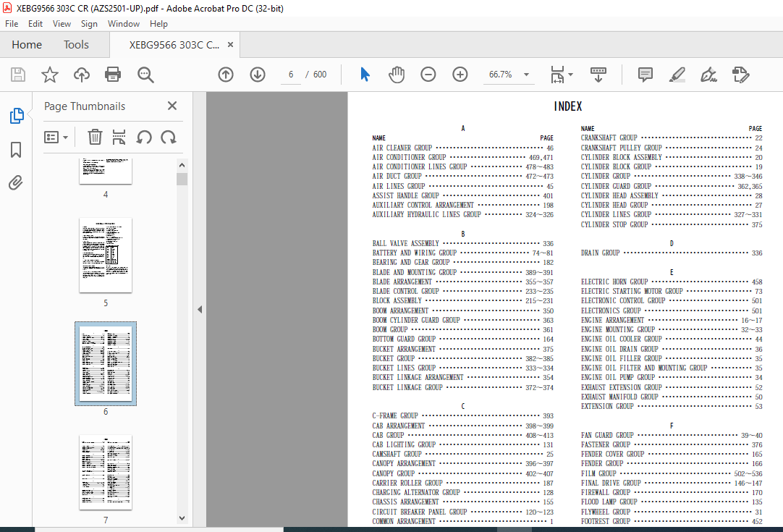Go to next page arrow
This screenshot has width=783, height=532.
click(258, 75)
